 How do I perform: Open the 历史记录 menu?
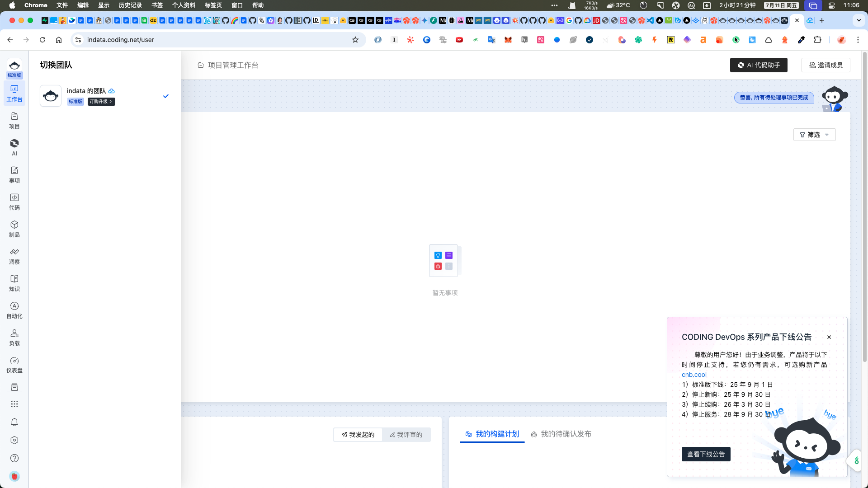coord(130,5)
